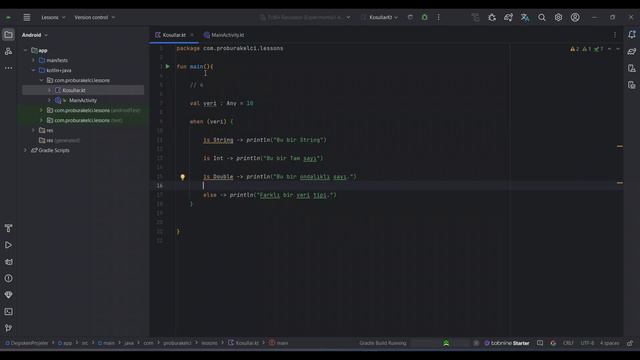The width and height of the screenshot is (640, 360).
Task: Open the Version control dropdown
Action: pyautogui.click(x=94, y=18)
